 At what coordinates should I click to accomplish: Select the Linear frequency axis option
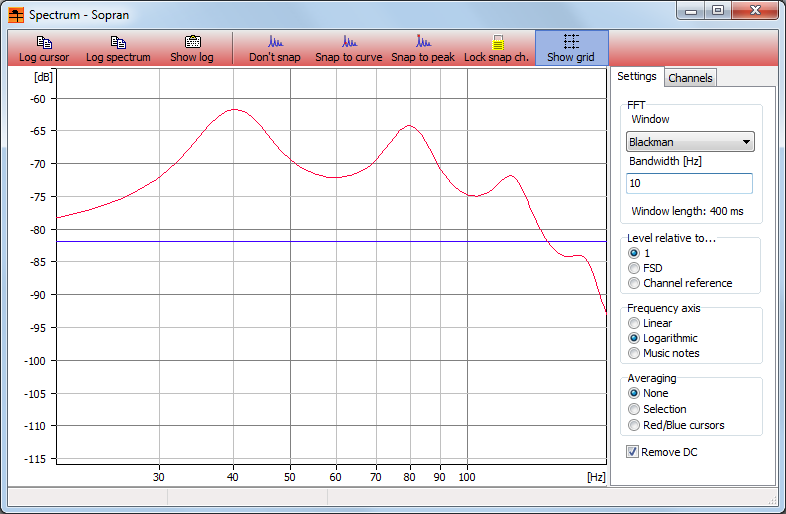tap(634, 323)
